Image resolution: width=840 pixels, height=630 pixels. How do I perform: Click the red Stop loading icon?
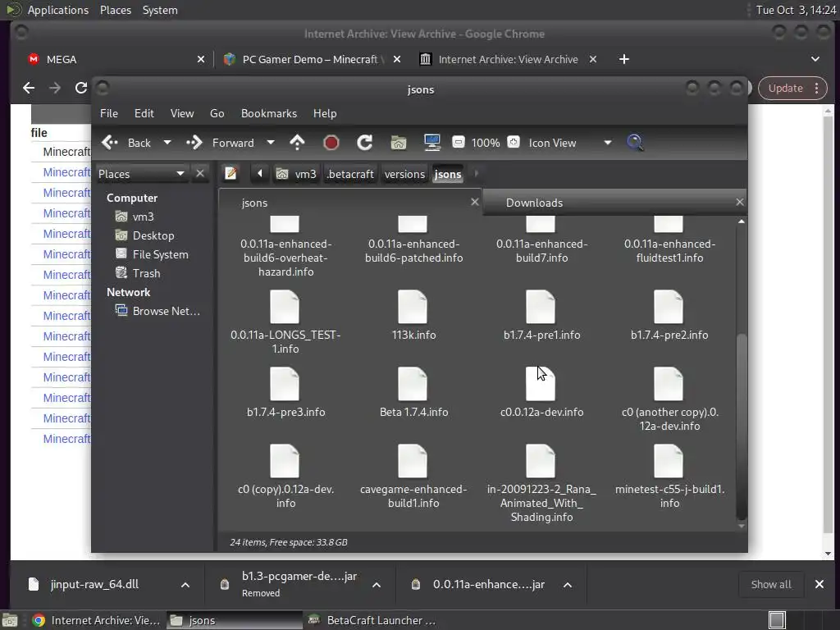coord(331,143)
